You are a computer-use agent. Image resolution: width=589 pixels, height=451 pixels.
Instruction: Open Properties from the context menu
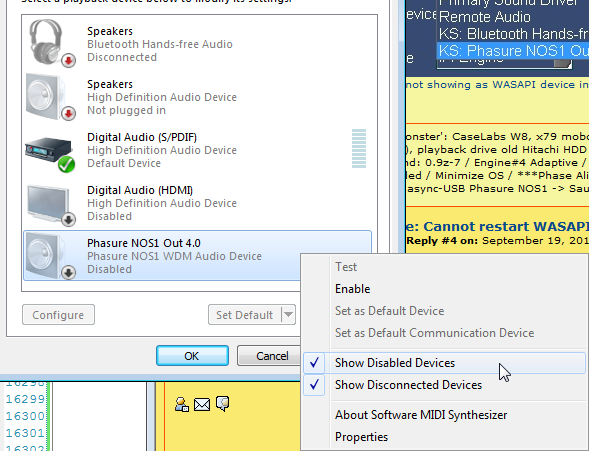point(361,437)
